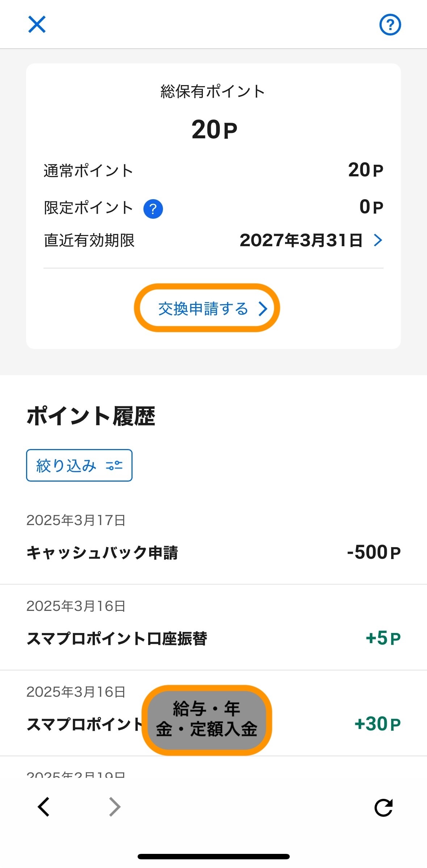Tap the 2027年3月31日 expiry date link
Screen dimensions: 427x868
(301, 240)
